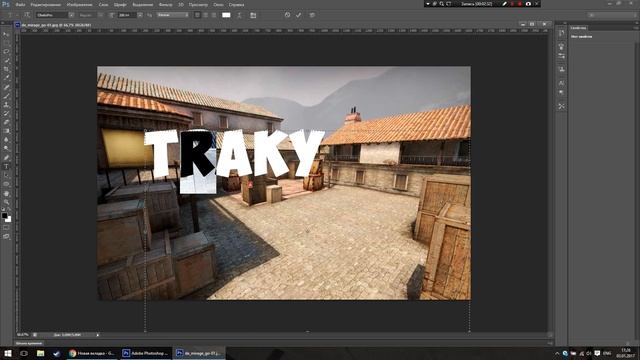Viewport: 640px width, 360px height.
Task: Select the Gradient tool
Action: (x=6, y=131)
